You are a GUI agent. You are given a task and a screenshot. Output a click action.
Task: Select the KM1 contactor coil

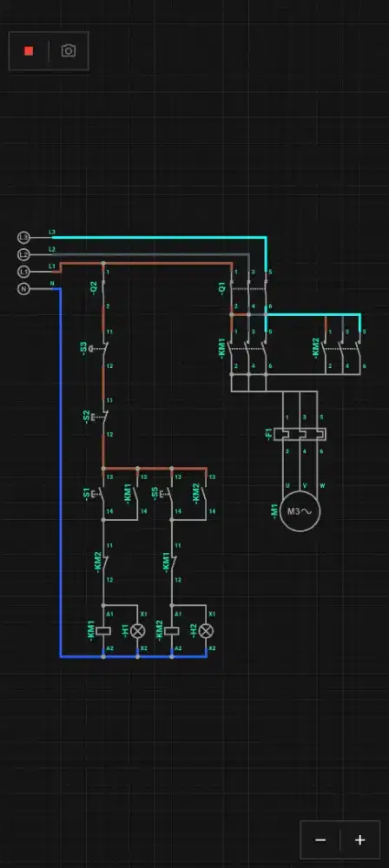click(103, 630)
